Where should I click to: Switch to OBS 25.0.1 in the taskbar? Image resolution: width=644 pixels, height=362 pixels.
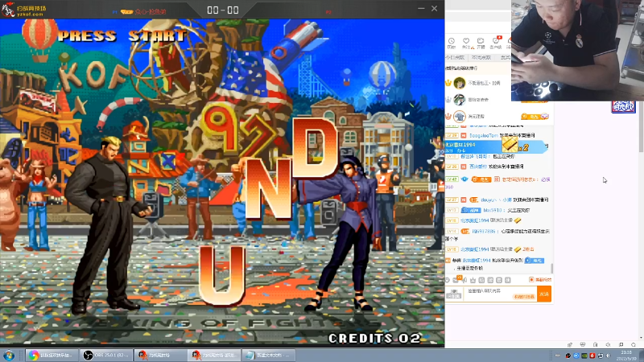[106, 355]
